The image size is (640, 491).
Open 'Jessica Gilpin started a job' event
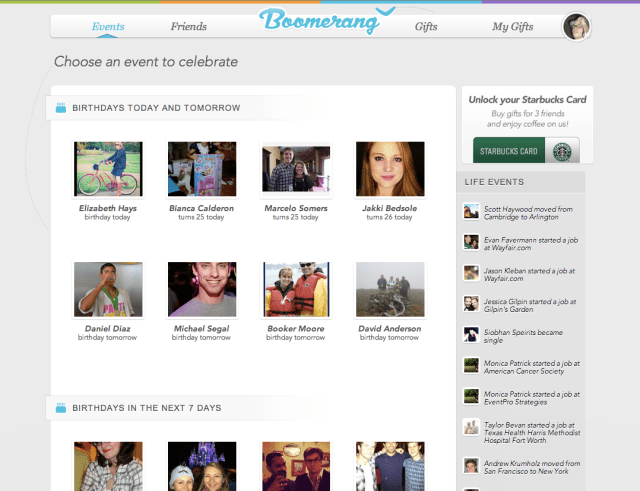point(530,305)
